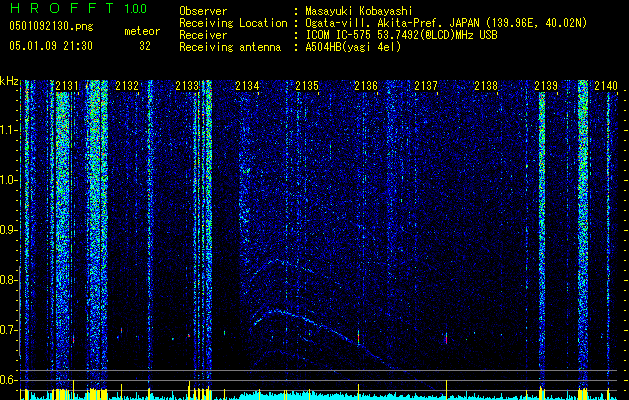The image size is (629, 400).
Task: Click the Receiving Location label
Action: pyautogui.click(x=233, y=23)
